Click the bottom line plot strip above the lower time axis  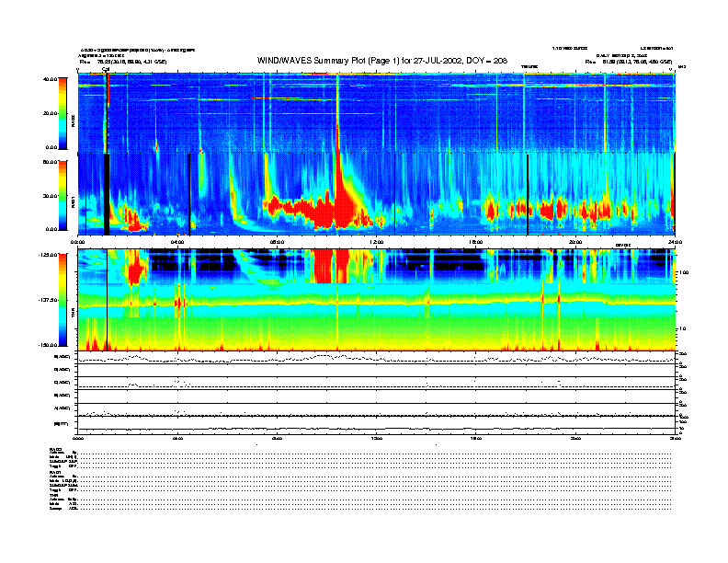pyautogui.click(x=376, y=426)
